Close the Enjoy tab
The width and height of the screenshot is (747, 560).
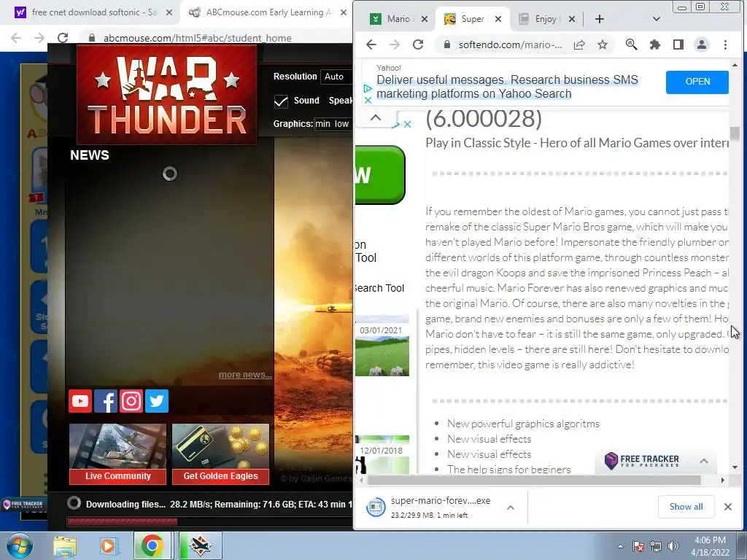(x=572, y=19)
